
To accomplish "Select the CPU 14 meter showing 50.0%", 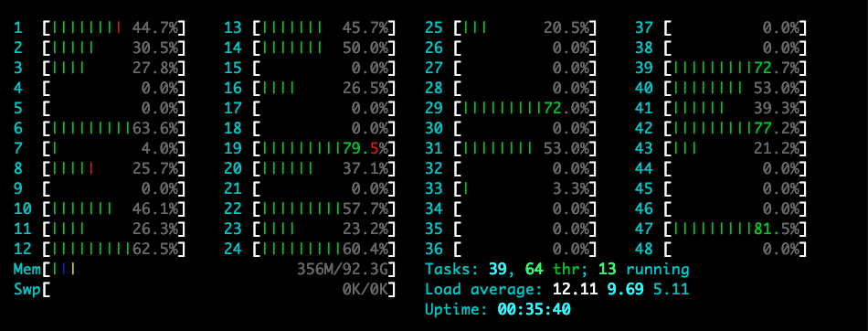I will coord(324,48).
